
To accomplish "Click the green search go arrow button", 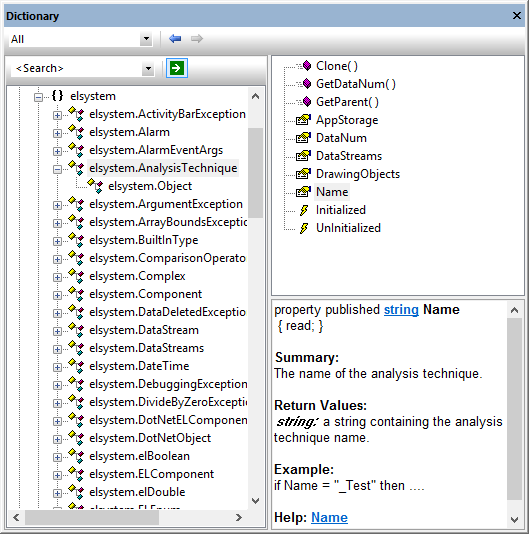I will click(x=177, y=68).
